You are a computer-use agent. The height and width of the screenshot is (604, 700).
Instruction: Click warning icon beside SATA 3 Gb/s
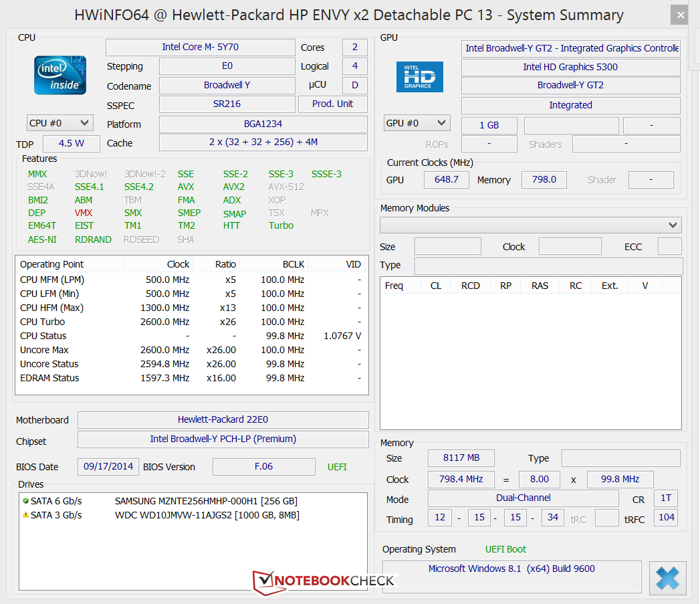click(26, 514)
